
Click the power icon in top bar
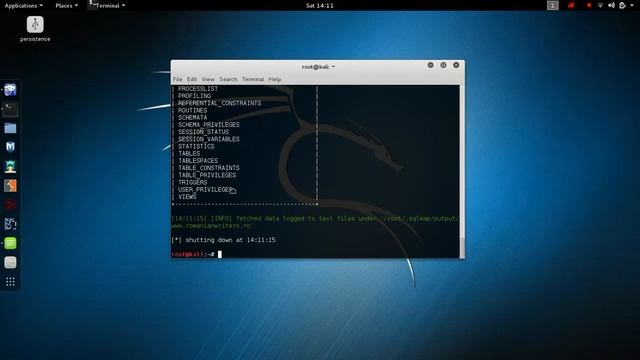coord(622,5)
